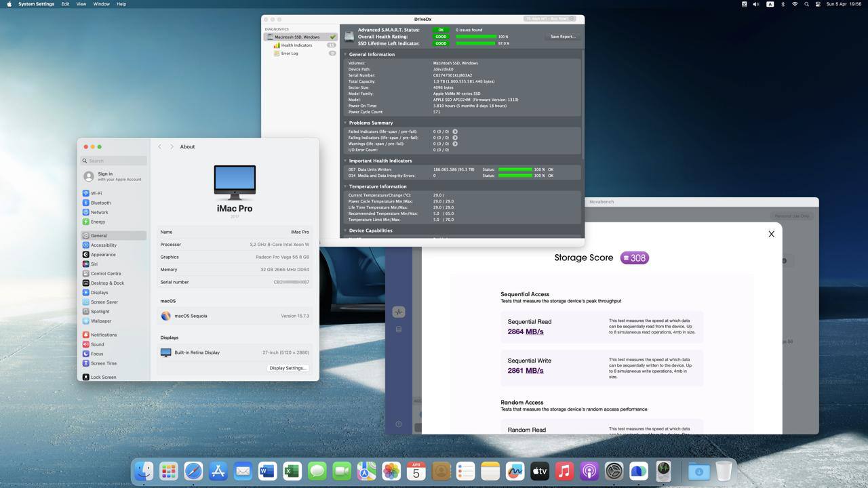The image size is (868, 488).
Task: Go back in System Settings
Action: coord(160,146)
